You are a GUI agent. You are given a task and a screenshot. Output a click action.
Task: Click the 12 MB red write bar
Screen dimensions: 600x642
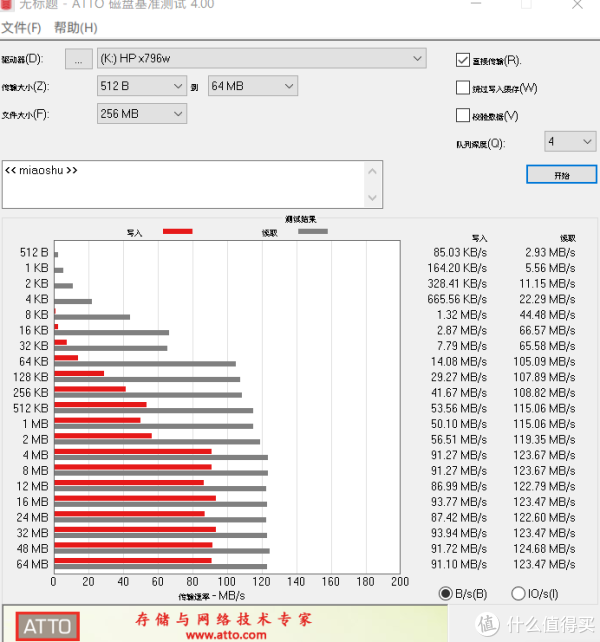[129, 483]
